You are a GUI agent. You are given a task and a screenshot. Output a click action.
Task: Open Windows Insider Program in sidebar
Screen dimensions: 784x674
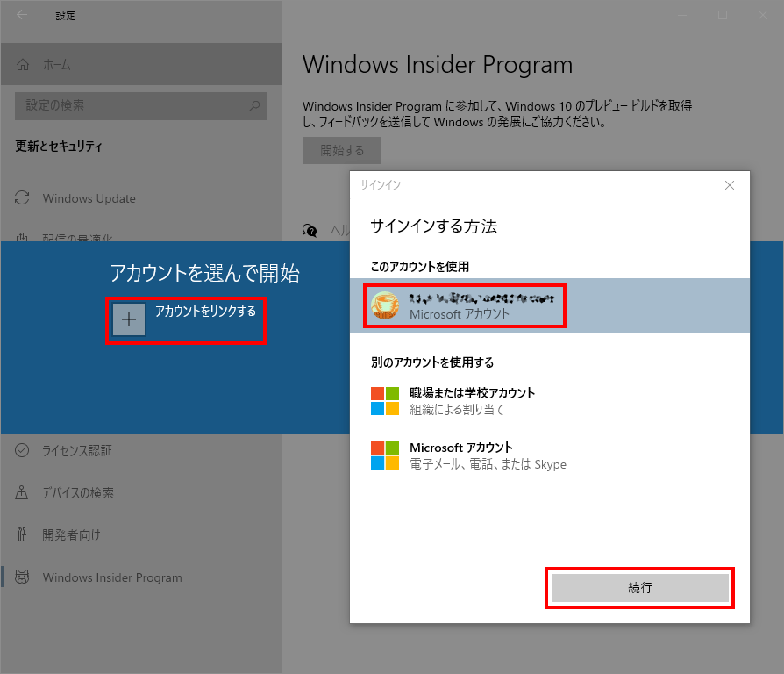(x=141, y=577)
